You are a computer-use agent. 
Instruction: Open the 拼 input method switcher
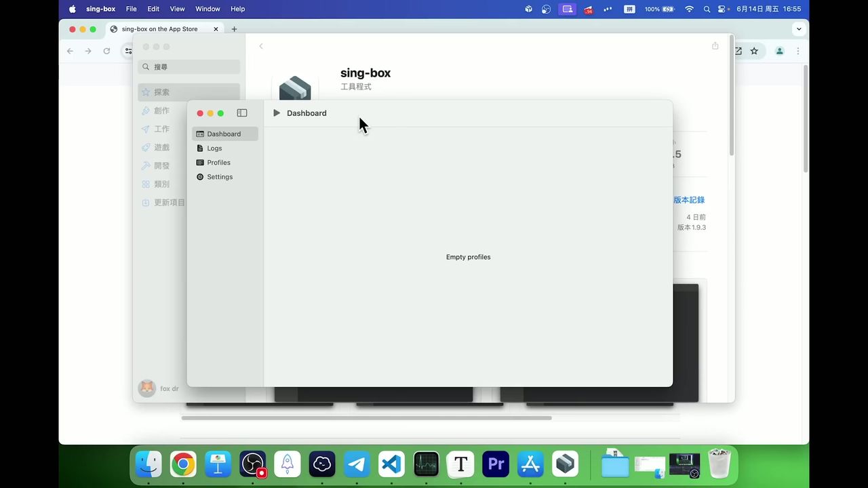coord(629,9)
